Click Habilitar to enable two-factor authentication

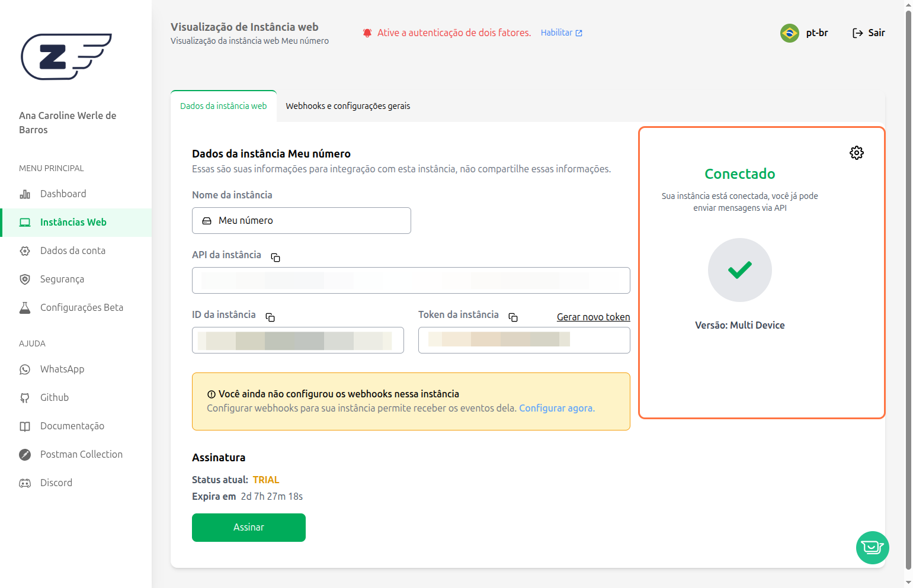point(561,33)
